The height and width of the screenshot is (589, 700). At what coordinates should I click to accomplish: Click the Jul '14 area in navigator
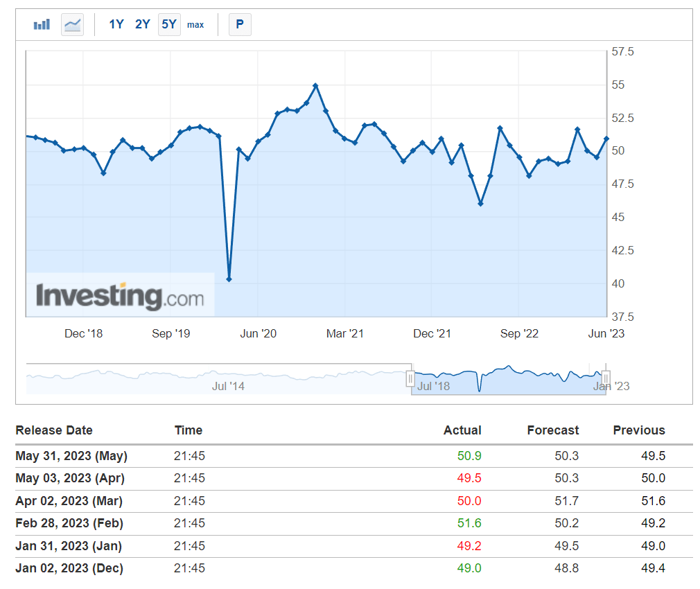[x=228, y=386]
